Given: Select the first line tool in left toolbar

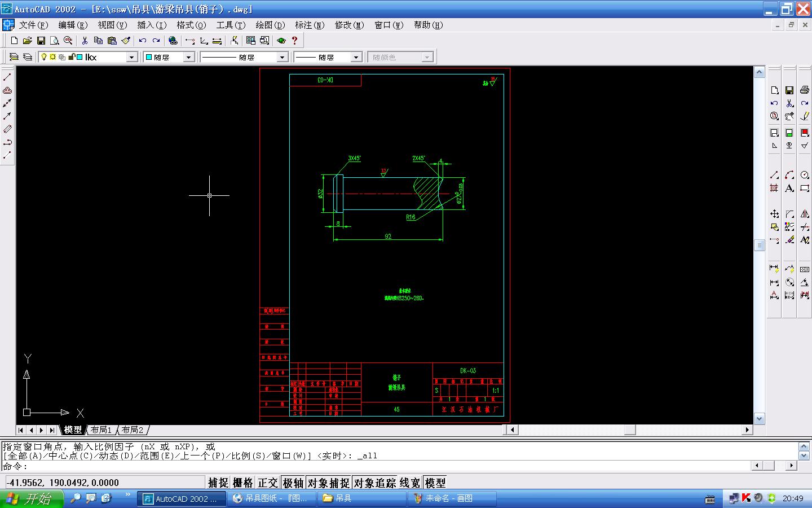Looking at the screenshot, I should [x=7, y=77].
